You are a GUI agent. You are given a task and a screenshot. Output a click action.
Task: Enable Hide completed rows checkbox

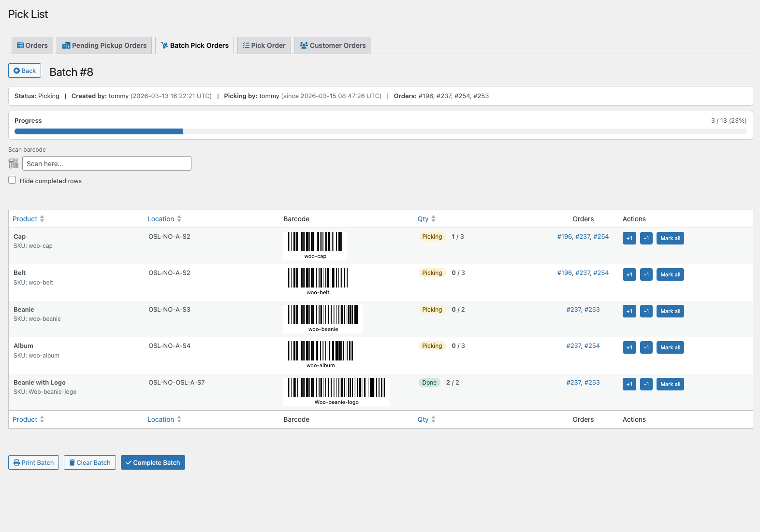[12, 180]
